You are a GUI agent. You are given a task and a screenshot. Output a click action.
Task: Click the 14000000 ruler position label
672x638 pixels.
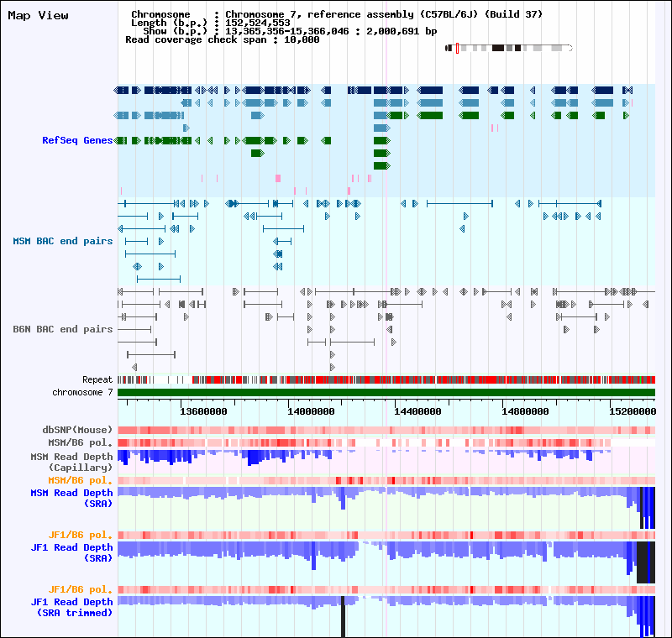[311, 411]
